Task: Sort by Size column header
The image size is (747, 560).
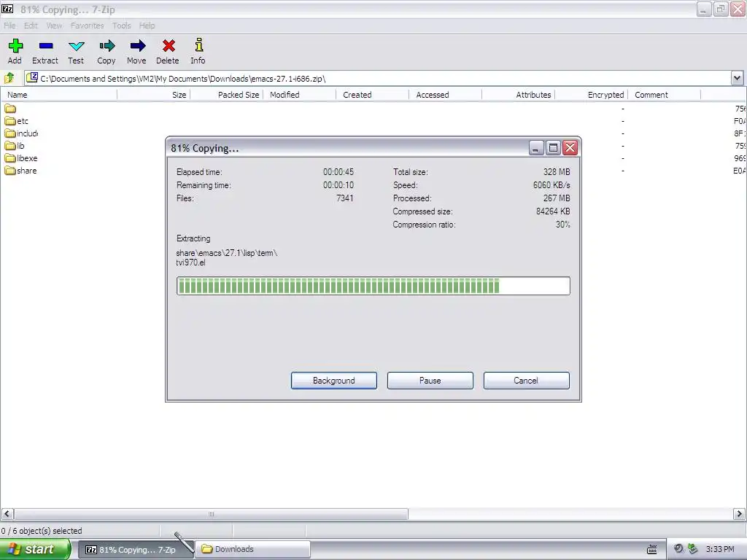Action: click(154, 95)
